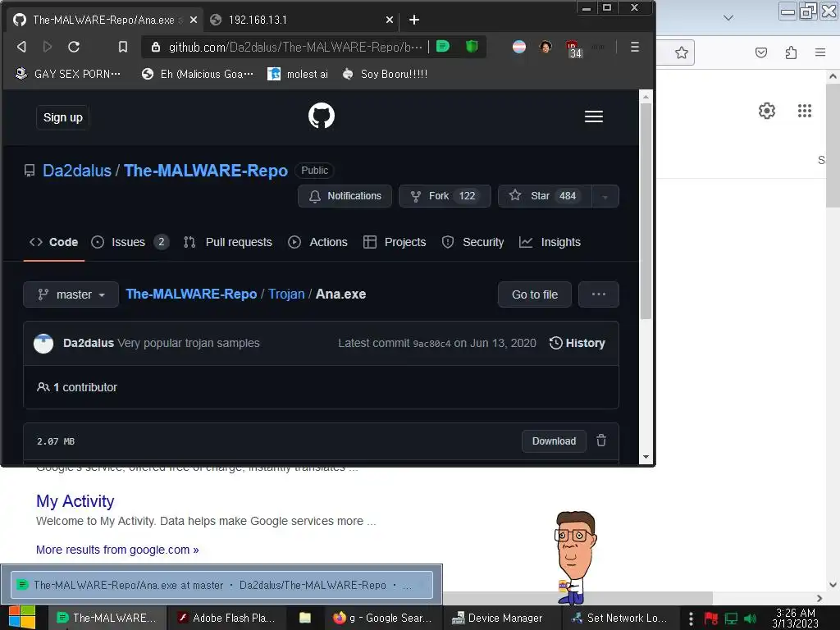Open the extension icon with badge 34

tap(573, 48)
